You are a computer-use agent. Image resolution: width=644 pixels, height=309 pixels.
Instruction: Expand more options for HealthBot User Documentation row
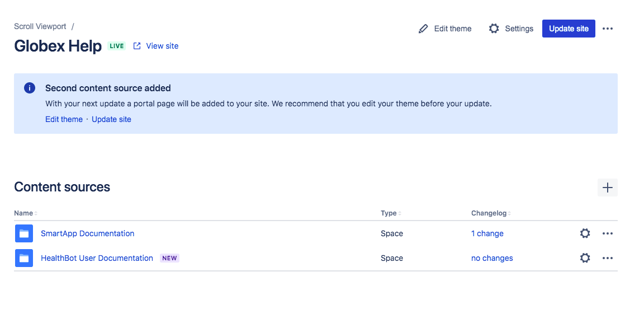tap(608, 258)
